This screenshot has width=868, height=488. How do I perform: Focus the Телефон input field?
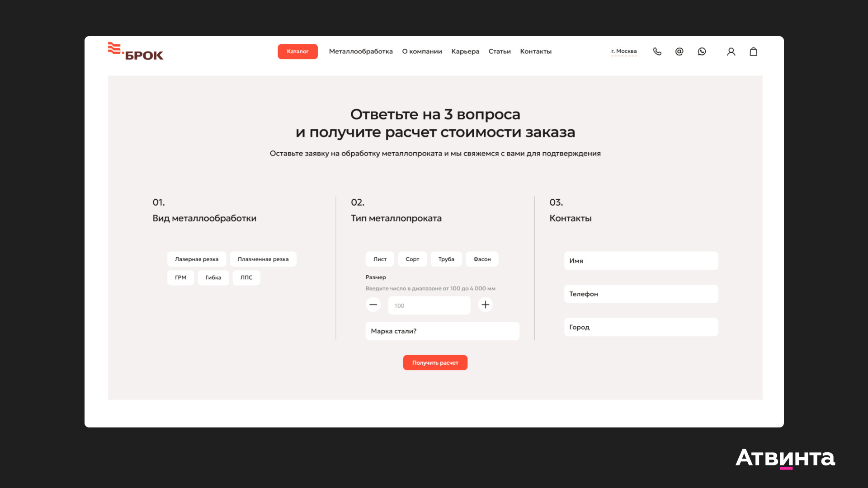[641, 294]
